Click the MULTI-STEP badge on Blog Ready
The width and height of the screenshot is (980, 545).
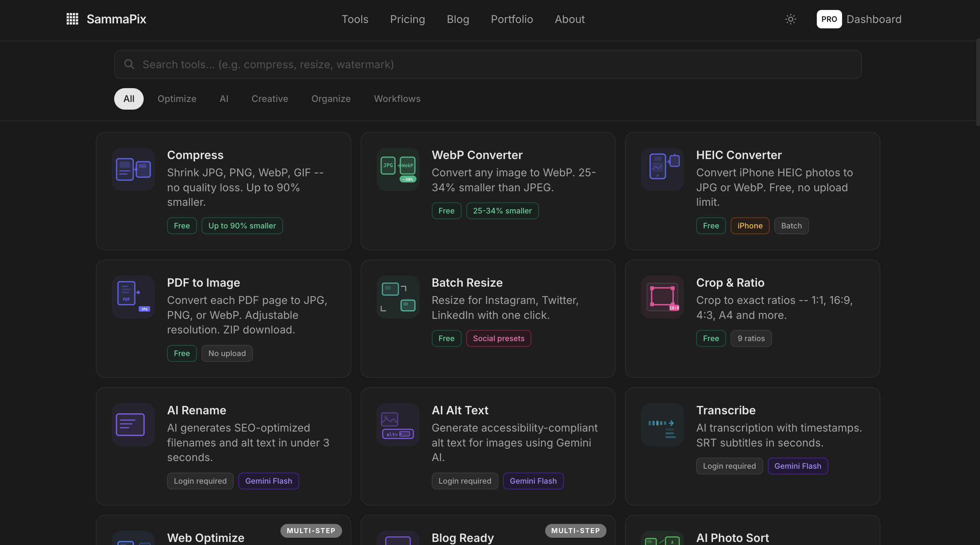point(575,531)
